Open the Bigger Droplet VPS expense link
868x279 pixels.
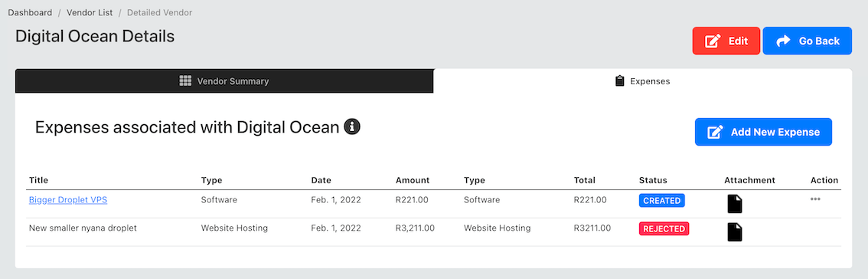point(68,200)
